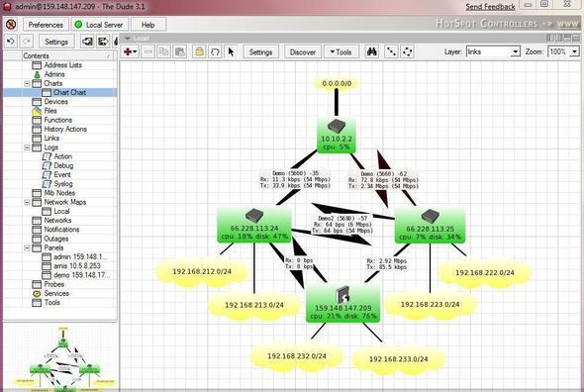
Task: Collapse the Panels tree node
Action: 27,247
